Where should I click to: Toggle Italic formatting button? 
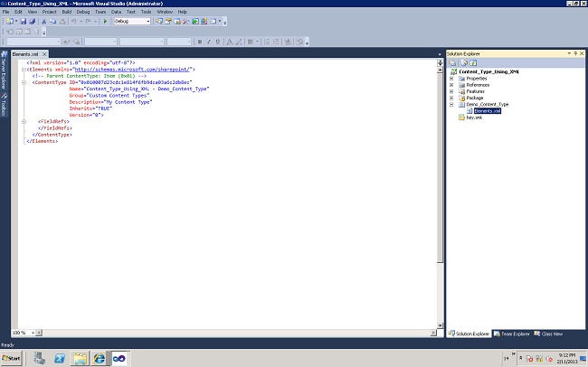[x=209, y=42]
